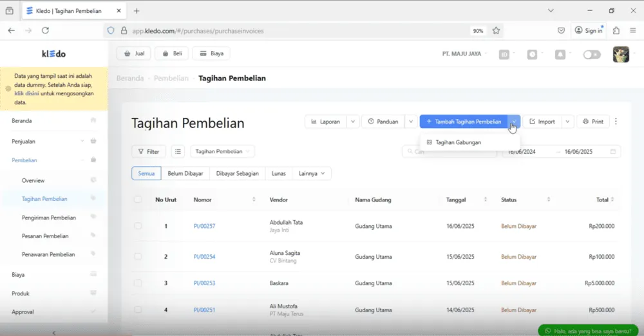Viewport: 644px width, 336px height.
Task: Open the notification bell icon
Action: (x=560, y=54)
